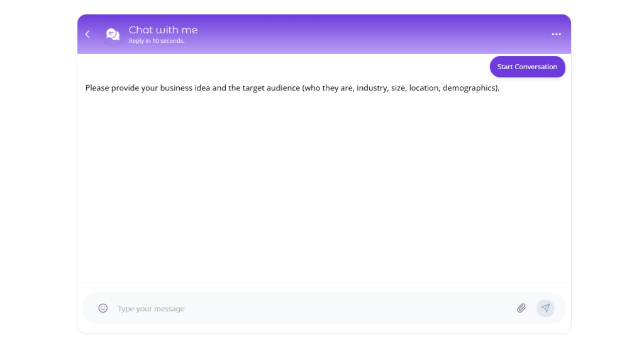Screen dimensions: 644x339
Task: Click the smiley face beside the message box
Action: pyautogui.click(x=103, y=308)
